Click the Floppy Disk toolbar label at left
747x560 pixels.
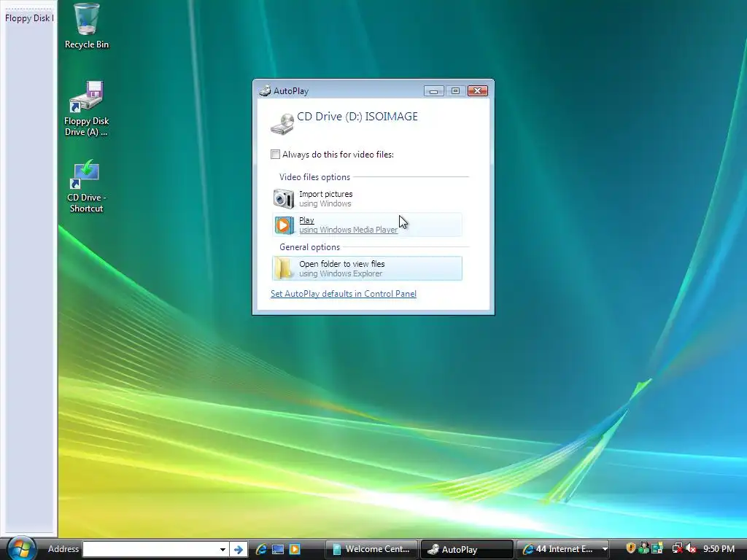pyautogui.click(x=29, y=18)
